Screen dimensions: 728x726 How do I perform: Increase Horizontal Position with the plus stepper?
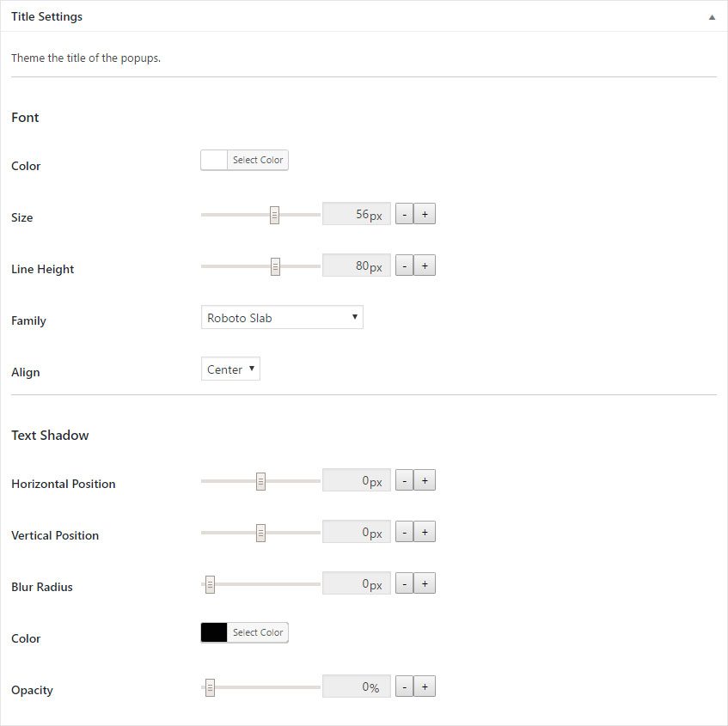(x=424, y=479)
